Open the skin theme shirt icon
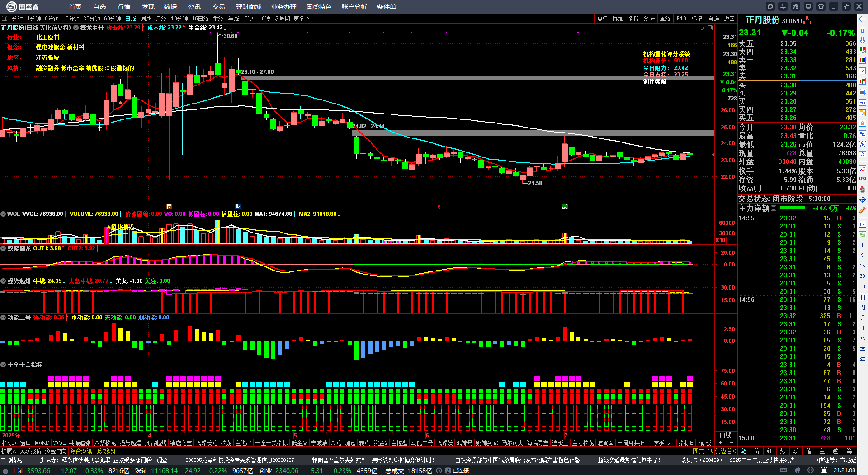 [821, 6]
